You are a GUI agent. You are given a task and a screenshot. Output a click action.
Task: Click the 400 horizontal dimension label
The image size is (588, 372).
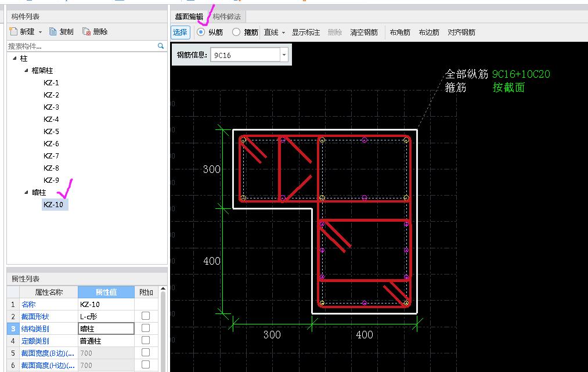[364, 334]
